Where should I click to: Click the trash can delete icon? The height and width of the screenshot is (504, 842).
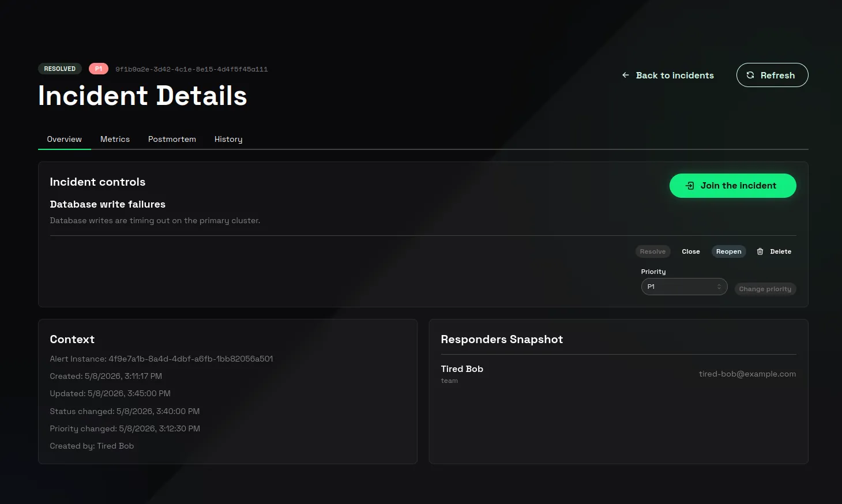click(x=760, y=251)
